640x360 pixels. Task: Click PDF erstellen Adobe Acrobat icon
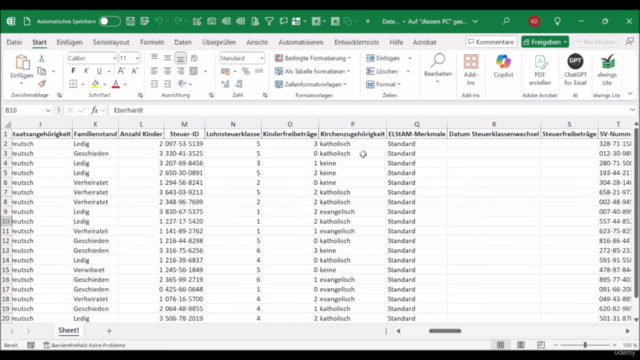pos(540,69)
